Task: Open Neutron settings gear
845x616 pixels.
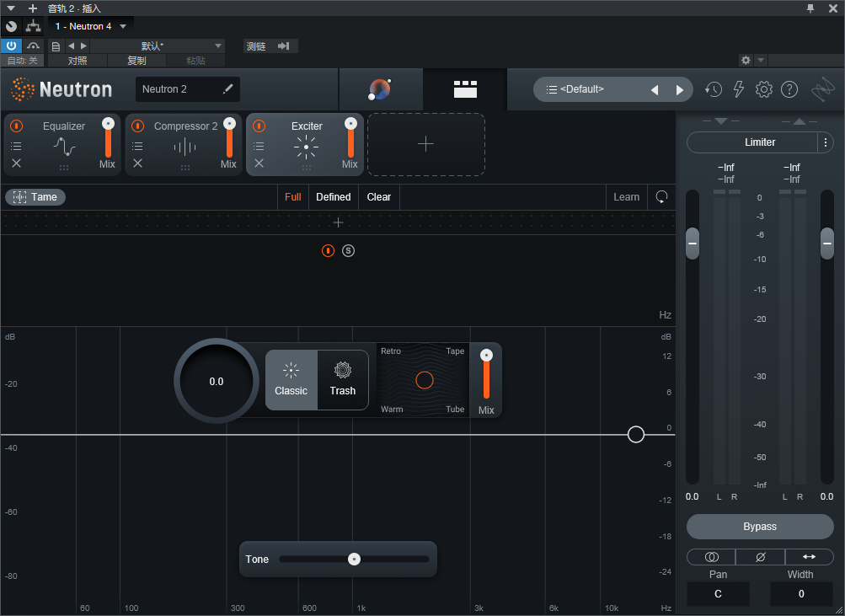Action: [x=763, y=89]
